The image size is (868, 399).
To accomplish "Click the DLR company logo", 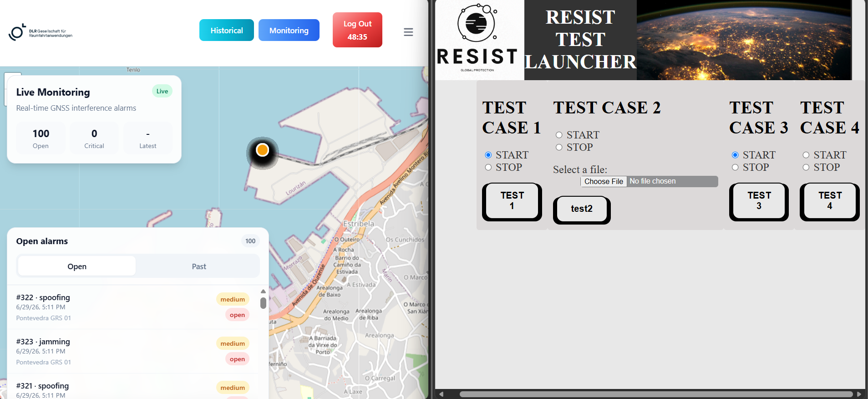I will [41, 32].
